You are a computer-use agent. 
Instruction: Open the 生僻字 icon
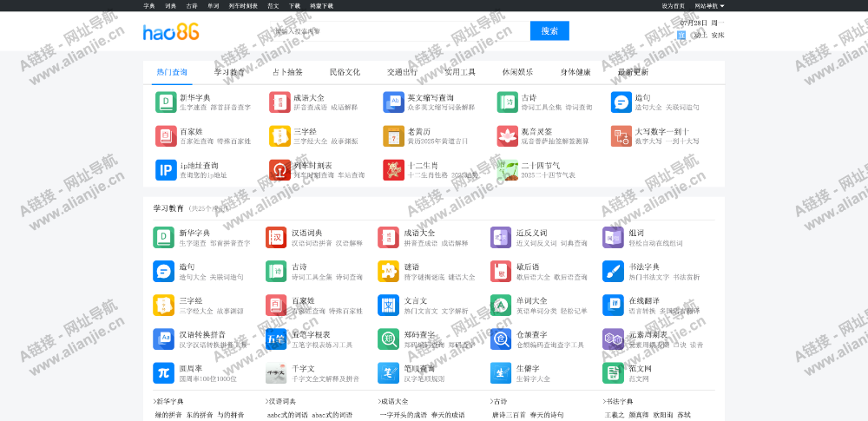501,373
